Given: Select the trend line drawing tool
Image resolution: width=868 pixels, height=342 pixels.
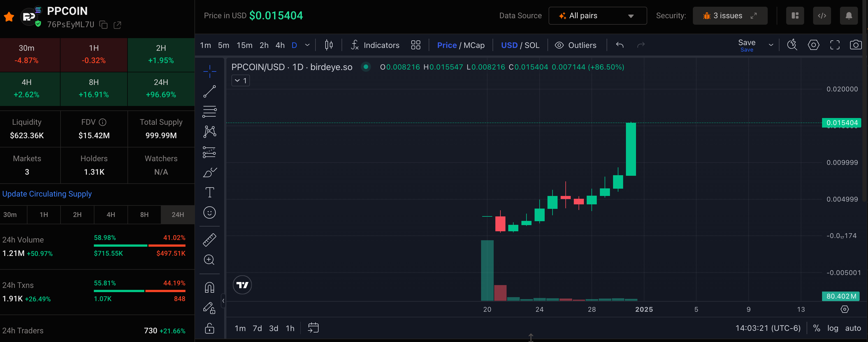Looking at the screenshot, I should pos(209,91).
